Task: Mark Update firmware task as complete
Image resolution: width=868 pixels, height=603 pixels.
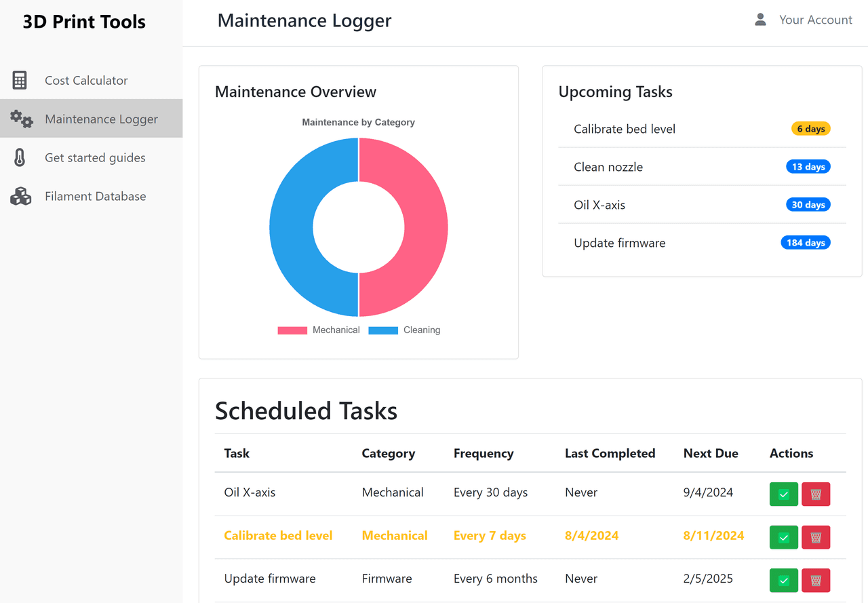Action: coord(783,581)
